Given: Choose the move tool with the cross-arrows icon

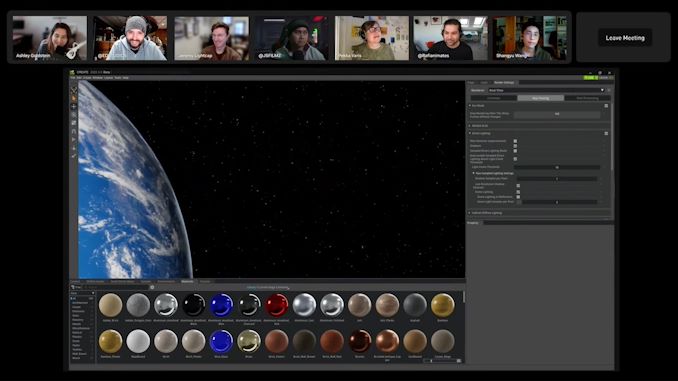Looking at the screenshot, I should click(74, 106).
